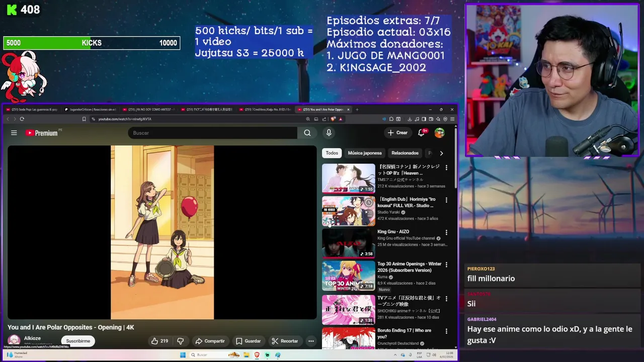Click the video title You and I Are Polar Opposites
The height and width of the screenshot is (362, 644).
[70, 327]
